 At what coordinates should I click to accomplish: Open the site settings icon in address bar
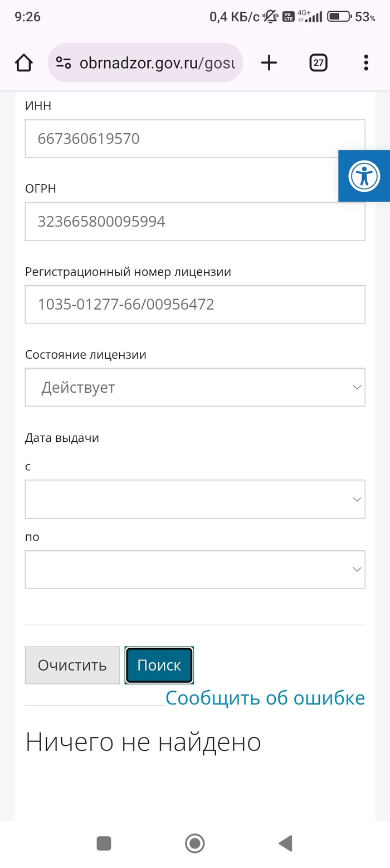64,63
